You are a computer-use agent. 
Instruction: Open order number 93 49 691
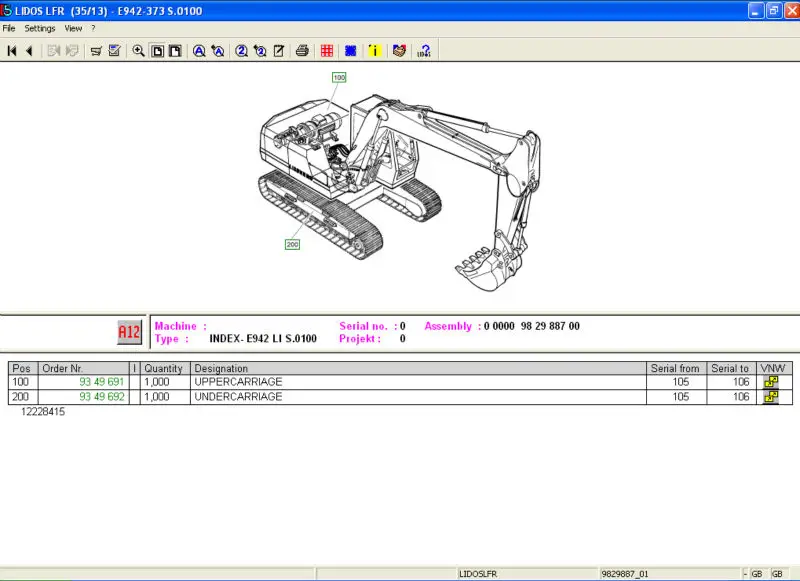102,382
